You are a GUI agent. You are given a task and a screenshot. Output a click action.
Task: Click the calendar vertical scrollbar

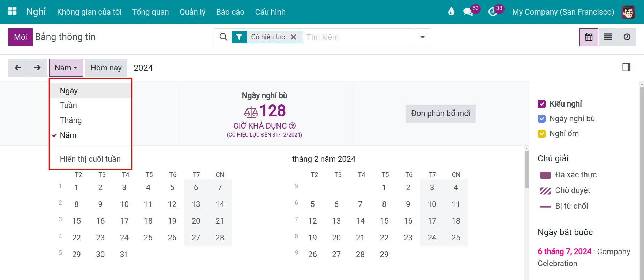pyautogui.click(x=526, y=170)
